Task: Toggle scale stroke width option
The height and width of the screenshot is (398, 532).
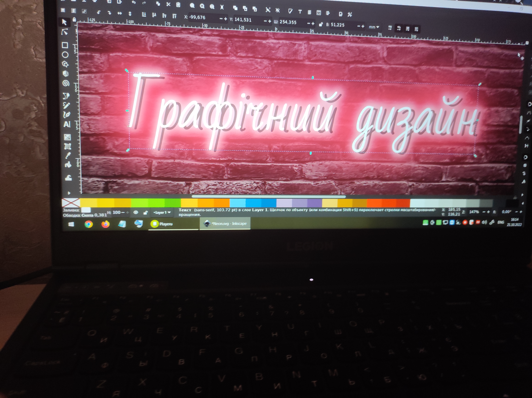Action: (x=390, y=28)
